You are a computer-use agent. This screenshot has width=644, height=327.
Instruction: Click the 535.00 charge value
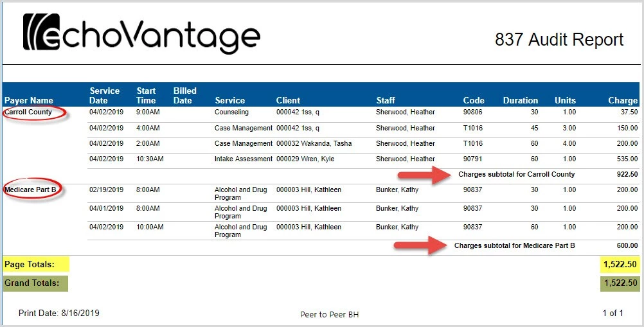[627, 159]
